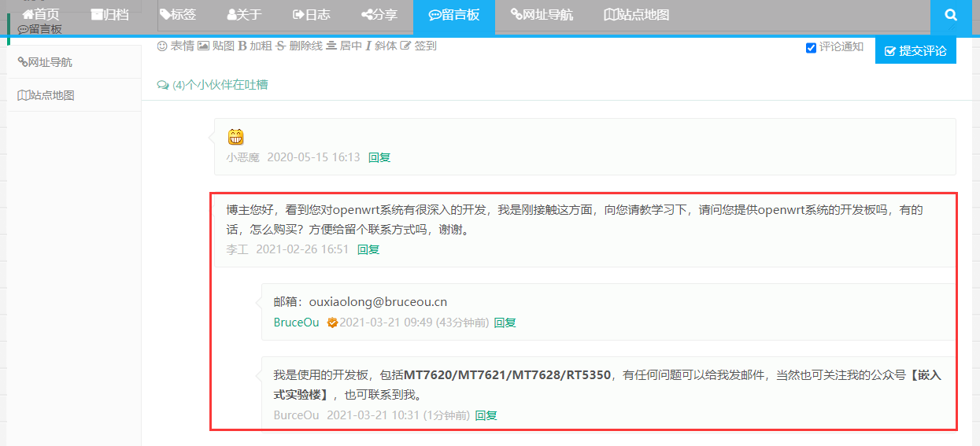Screen dimensions: 980x446
Task: Apply bold with the 加粗 tool
Action: click(x=255, y=46)
